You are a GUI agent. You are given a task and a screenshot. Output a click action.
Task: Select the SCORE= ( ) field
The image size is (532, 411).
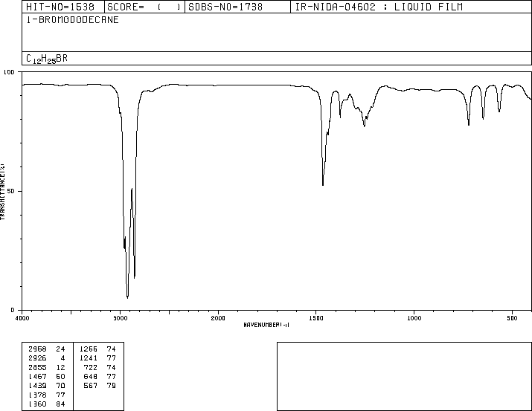[144, 7]
